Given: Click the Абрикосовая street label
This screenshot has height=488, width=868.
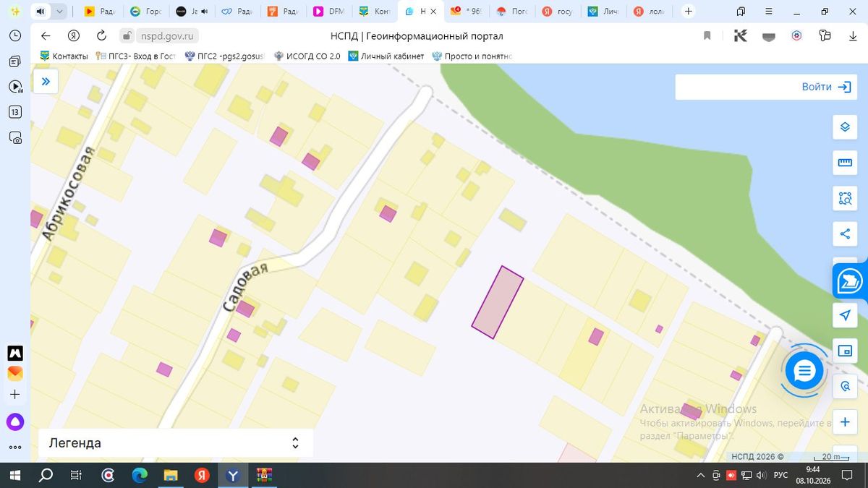Looking at the screenshot, I should (68, 194).
